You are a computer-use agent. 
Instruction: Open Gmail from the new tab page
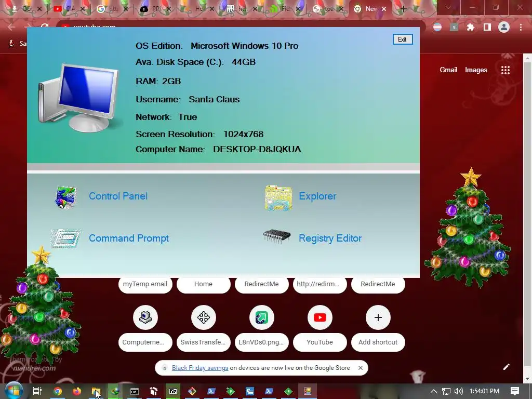pos(448,70)
